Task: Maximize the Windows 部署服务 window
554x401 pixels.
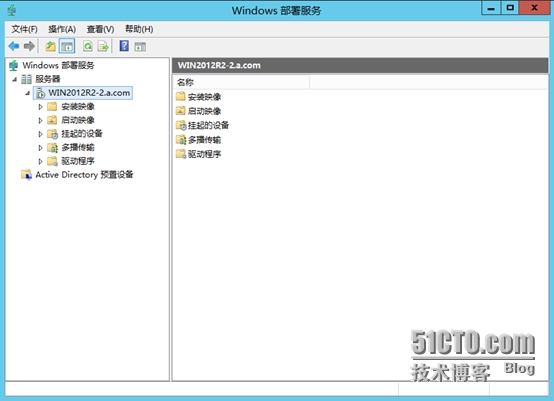Action: [510, 8]
